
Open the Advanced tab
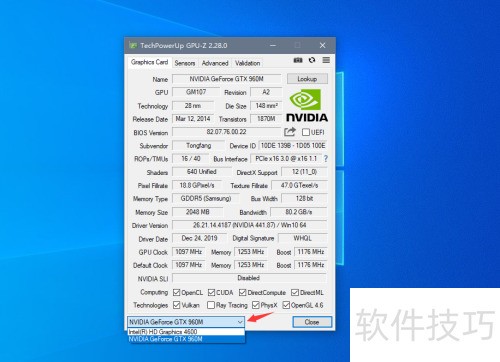point(215,63)
